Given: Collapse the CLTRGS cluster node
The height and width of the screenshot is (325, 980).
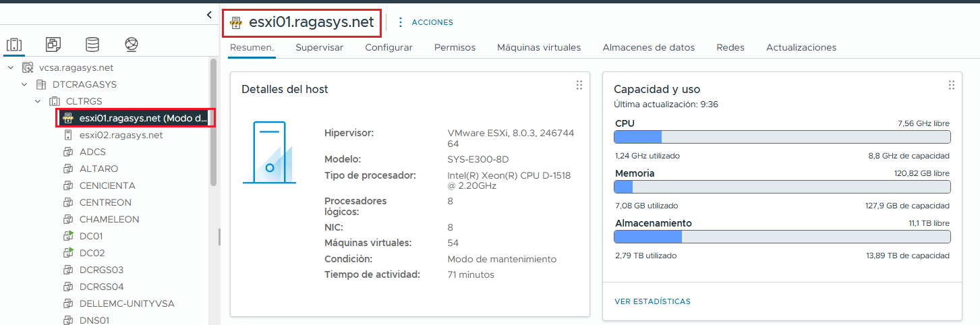Looking at the screenshot, I should point(38,101).
